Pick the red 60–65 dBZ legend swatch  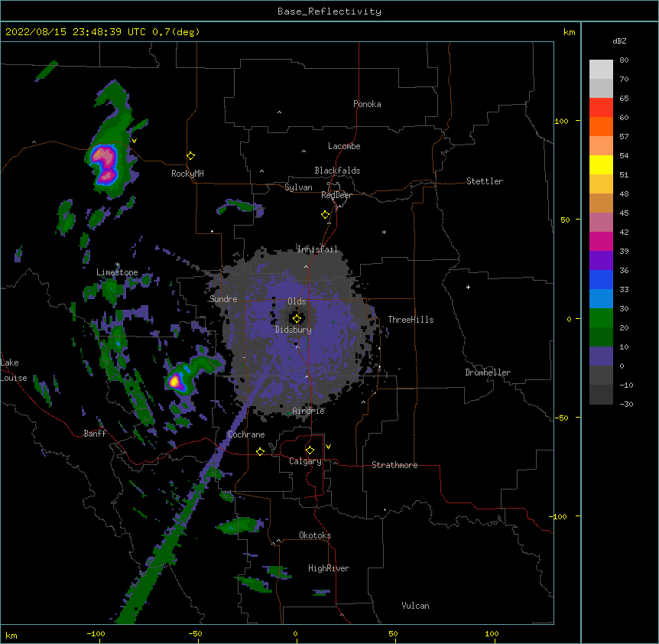tap(601, 108)
